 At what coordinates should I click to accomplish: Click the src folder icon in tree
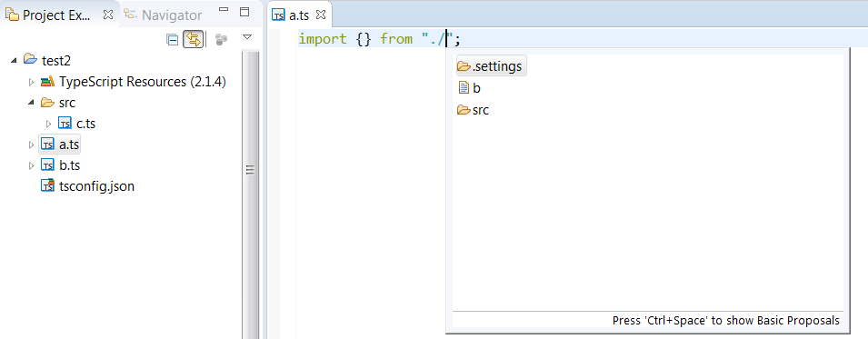tap(48, 103)
